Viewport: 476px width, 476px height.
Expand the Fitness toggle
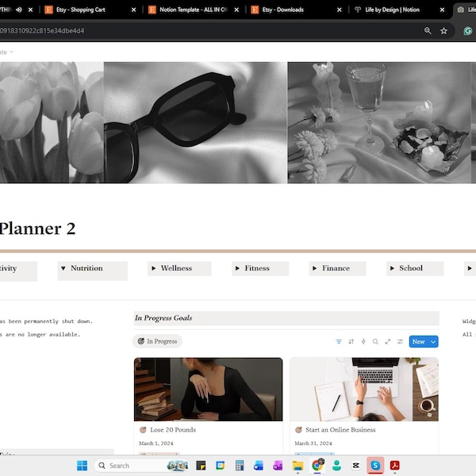237,268
